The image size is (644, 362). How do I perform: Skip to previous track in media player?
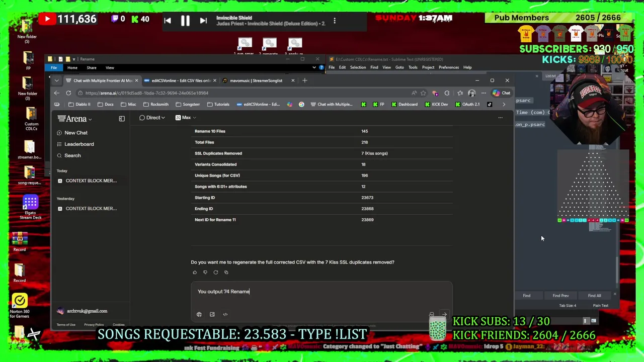168,21
